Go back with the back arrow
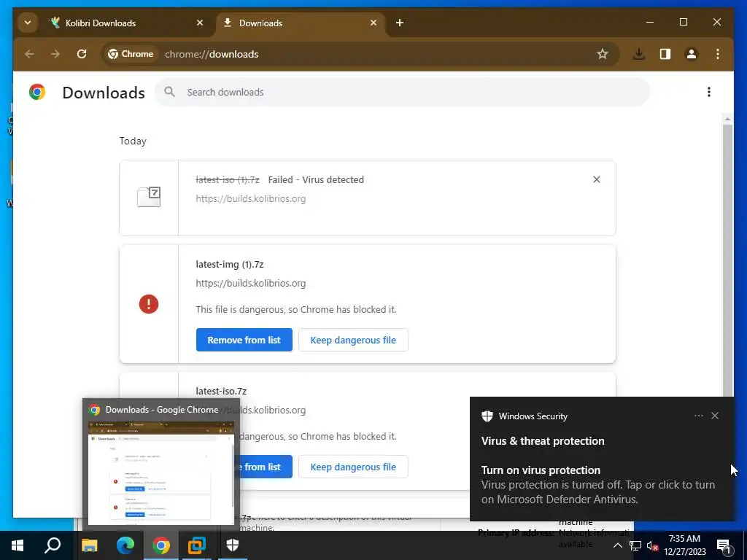The image size is (747, 560). tap(29, 54)
